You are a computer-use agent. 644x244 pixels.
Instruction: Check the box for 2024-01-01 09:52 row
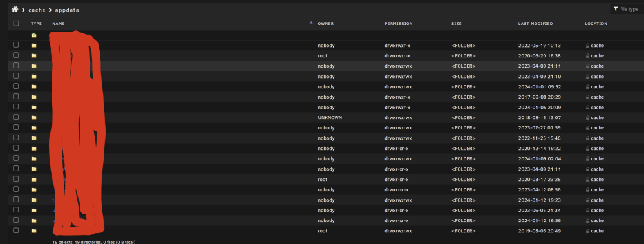[x=15, y=86]
